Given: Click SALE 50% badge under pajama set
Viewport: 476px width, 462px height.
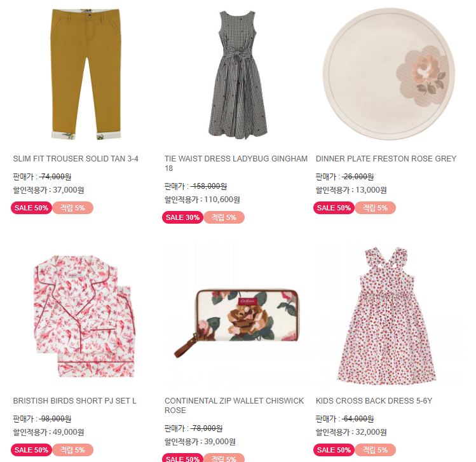Looking at the screenshot, I should click(32, 450).
